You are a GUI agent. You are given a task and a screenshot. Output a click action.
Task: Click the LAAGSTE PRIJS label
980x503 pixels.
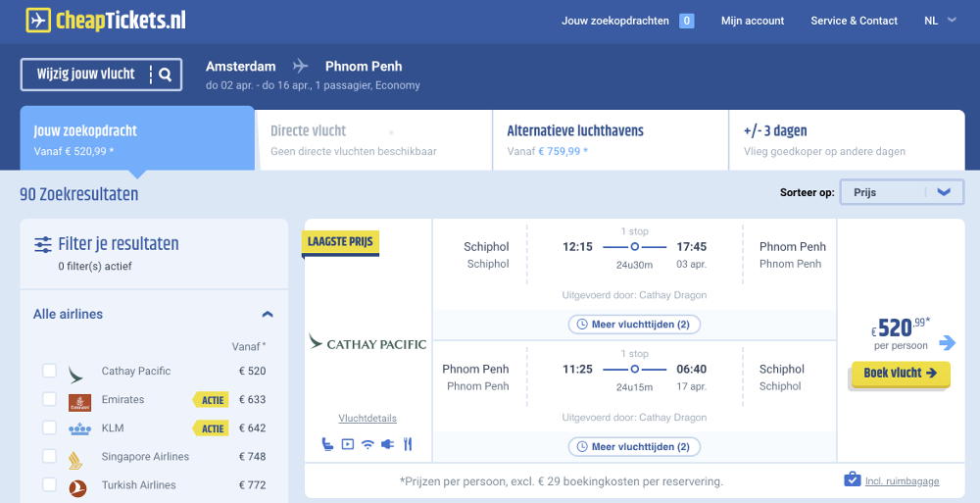point(340,242)
